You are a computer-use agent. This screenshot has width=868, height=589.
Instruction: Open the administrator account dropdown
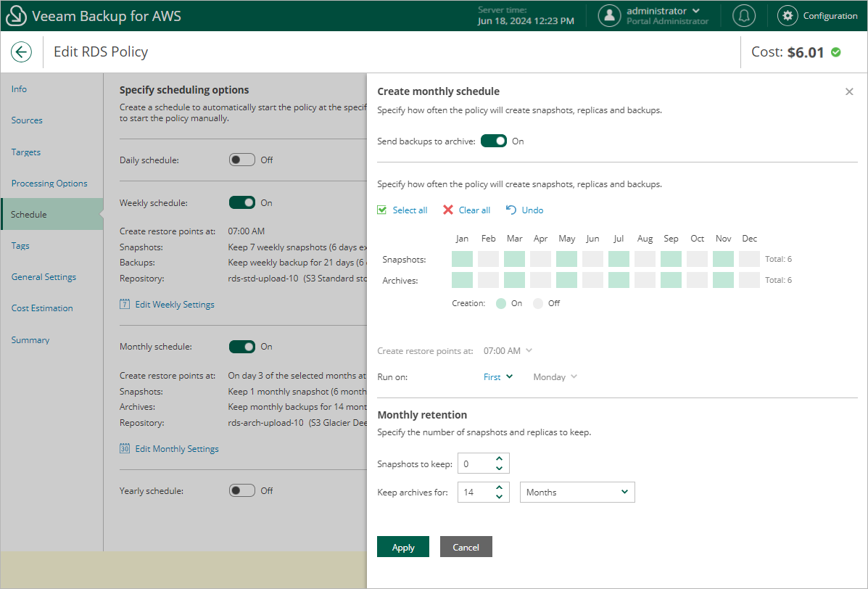point(664,11)
